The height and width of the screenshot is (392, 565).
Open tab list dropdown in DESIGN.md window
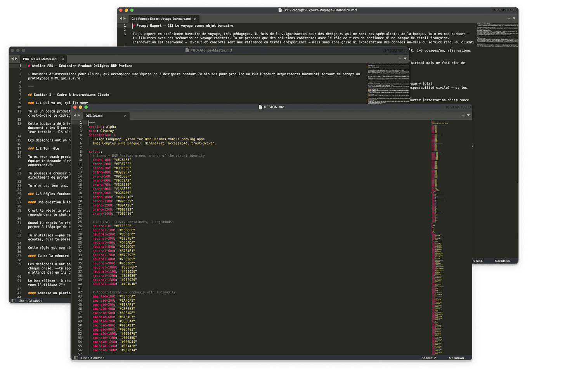coord(468,115)
